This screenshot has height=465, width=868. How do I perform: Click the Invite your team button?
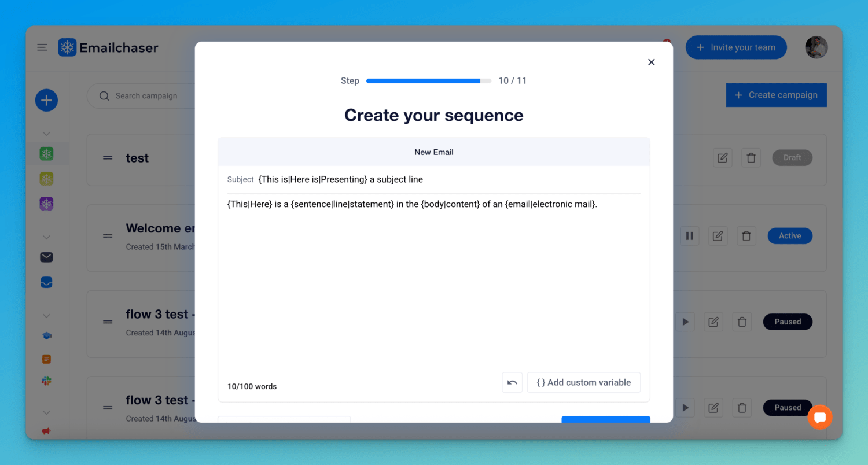(736, 47)
